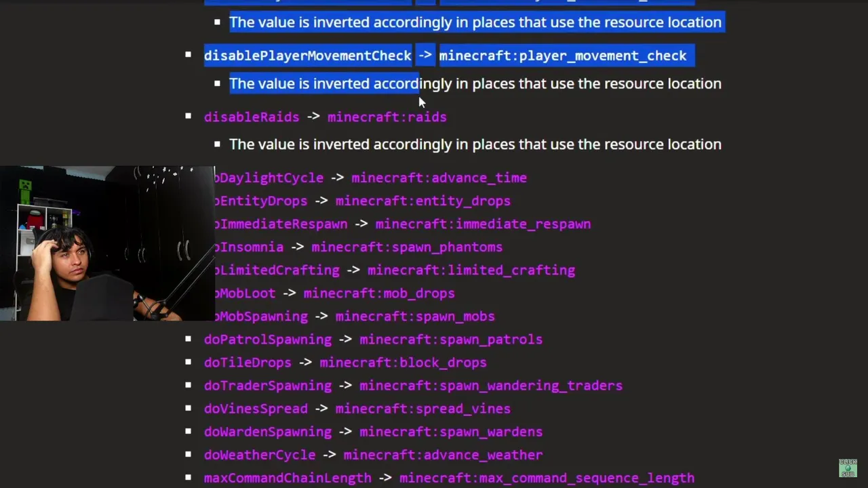Viewport: 868px width, 488px height.
Task: Click the disablePlayerMovementCheck code text
Action: click(x=308, y=56)
